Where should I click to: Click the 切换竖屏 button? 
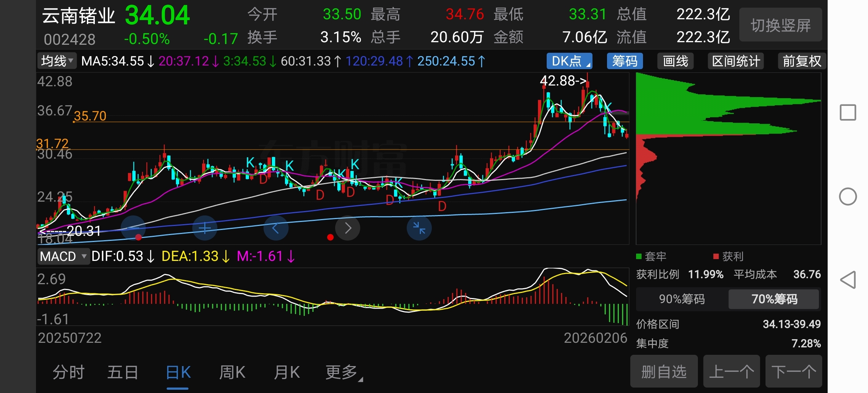pyautogui.click(x=780, y=25)
